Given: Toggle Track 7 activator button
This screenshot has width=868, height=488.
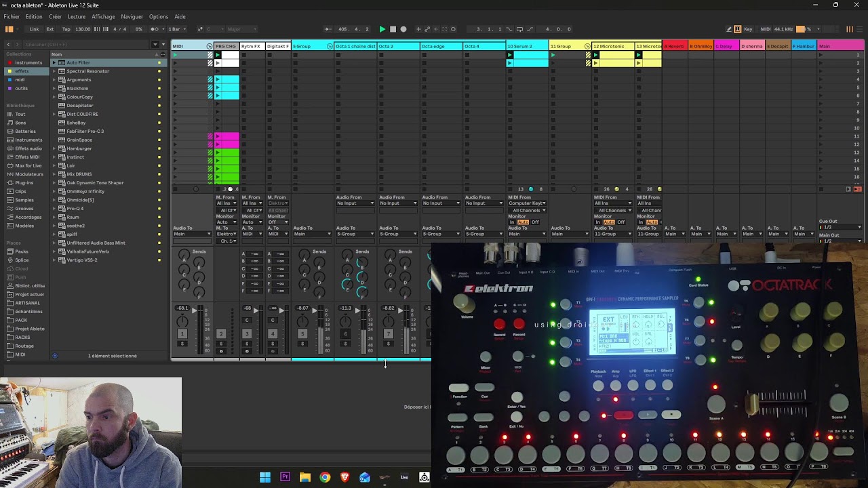Looking at the screenshot, I should point(388,333).
